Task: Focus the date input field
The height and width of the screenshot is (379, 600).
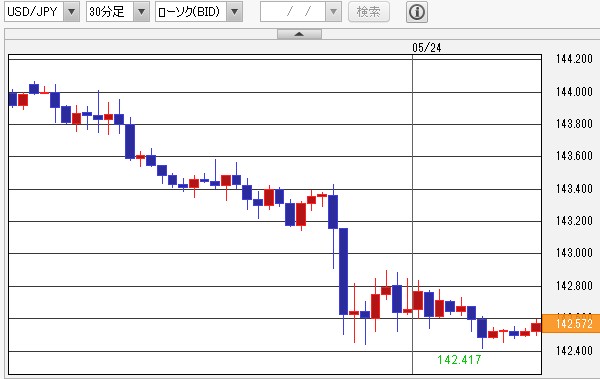Action: (293, 12)
